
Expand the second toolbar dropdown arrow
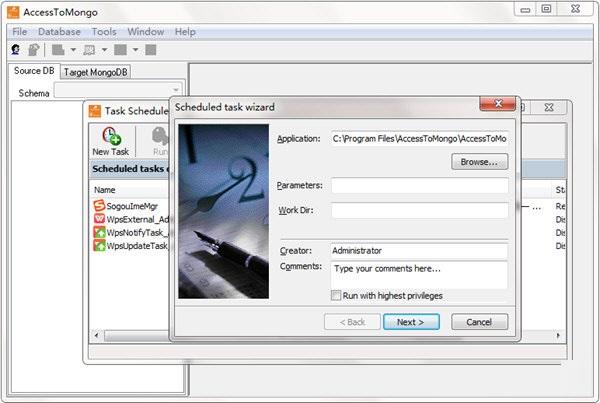pos(104,50)
